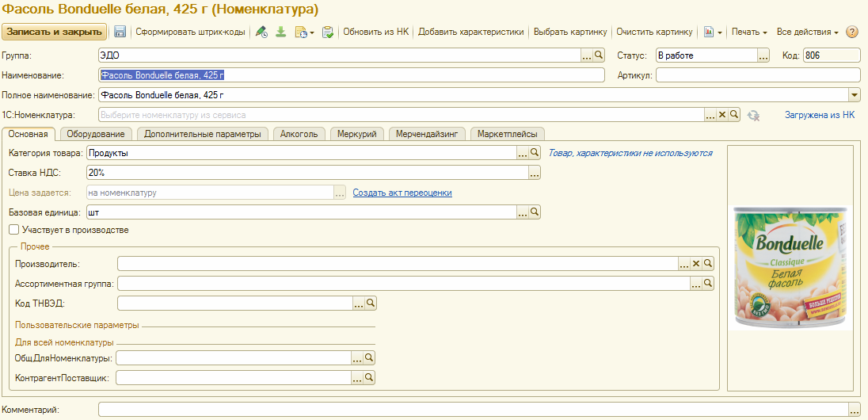Click magnifier in Производитель field
The width and height of the screenshot is (868, 420).
pyautogui.click(x=708, y=264)
